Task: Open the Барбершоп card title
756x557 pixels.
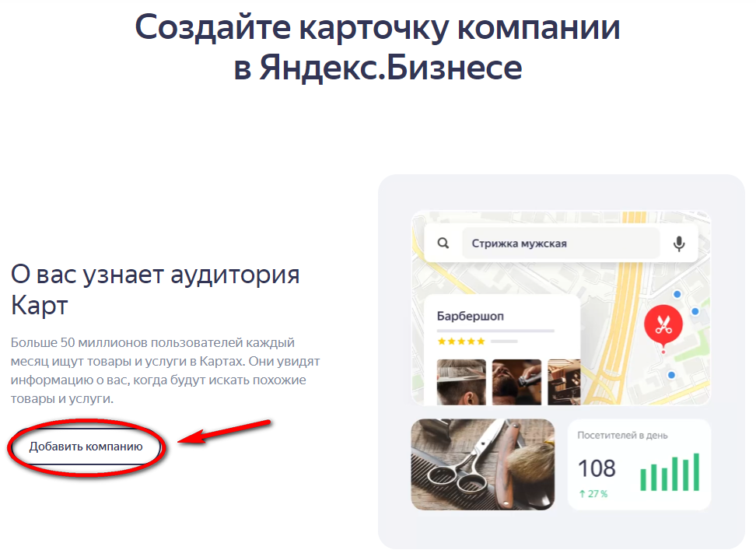Action: (470, 317)
